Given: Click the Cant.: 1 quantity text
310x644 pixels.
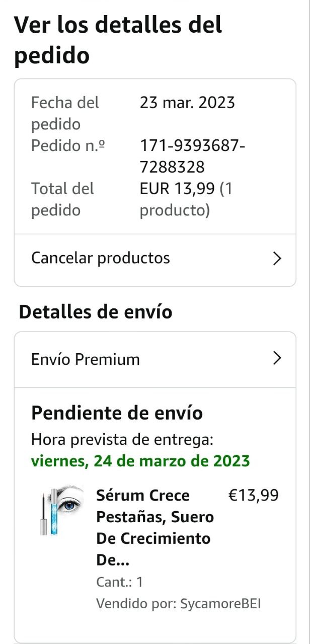Looking at the screenshot, I should coord(120,582).
